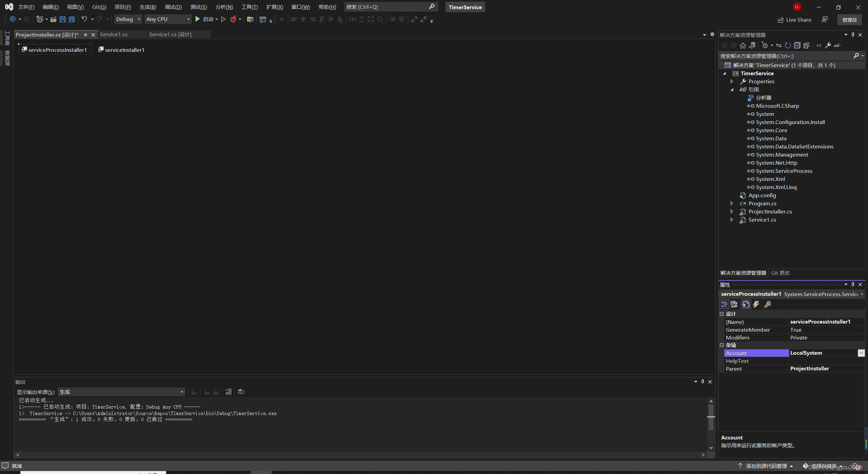The height and width of the screenshot is (474, 868).
Task: Open the Feedback icon near Live Share
Action: point(825,20)
